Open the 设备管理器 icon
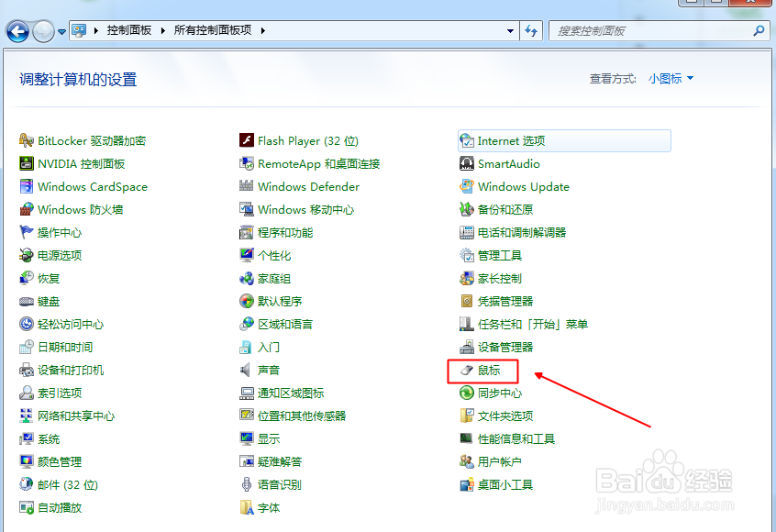This screenshot has height=532, width=776. coord(467,347)
